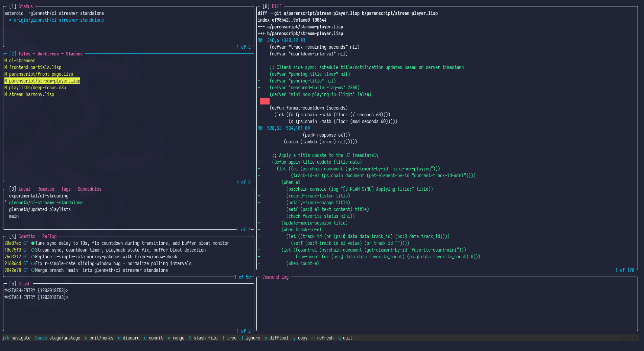
Task: Select file stream-harmony.lisp
Action: 29,94
